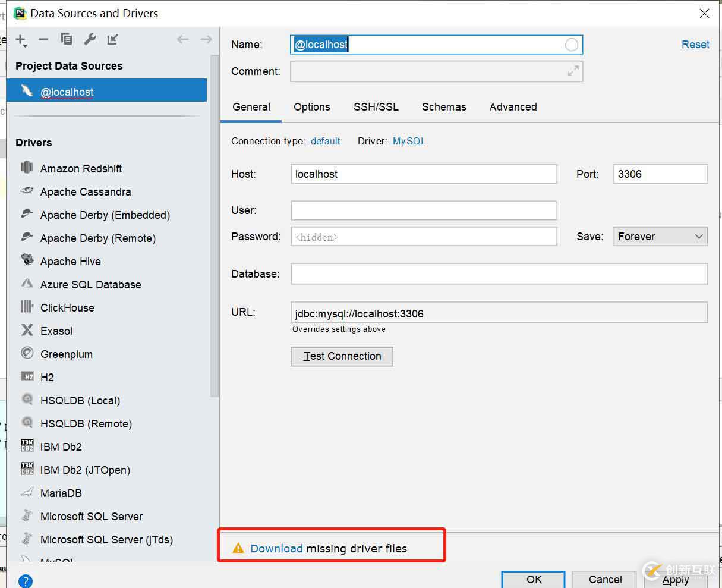Viewport: 722px width, 588px height.
Task: Click into the User input field
Action: pyautogui.click(x=424, y=210)
